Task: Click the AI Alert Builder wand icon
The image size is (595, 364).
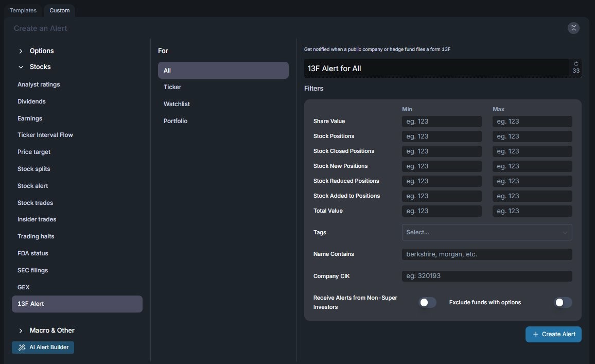Action: click(x=22, y=348)
